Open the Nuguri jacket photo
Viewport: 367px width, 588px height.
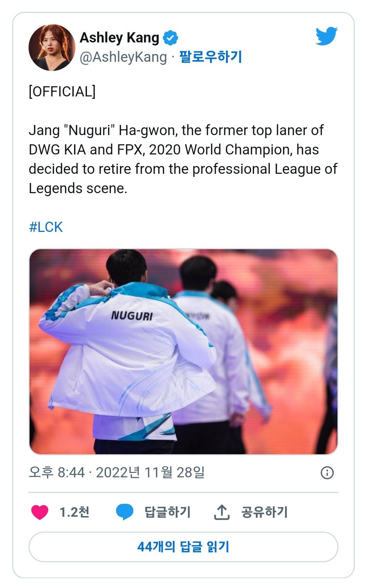pyautogui.click(x=183, y=351)
